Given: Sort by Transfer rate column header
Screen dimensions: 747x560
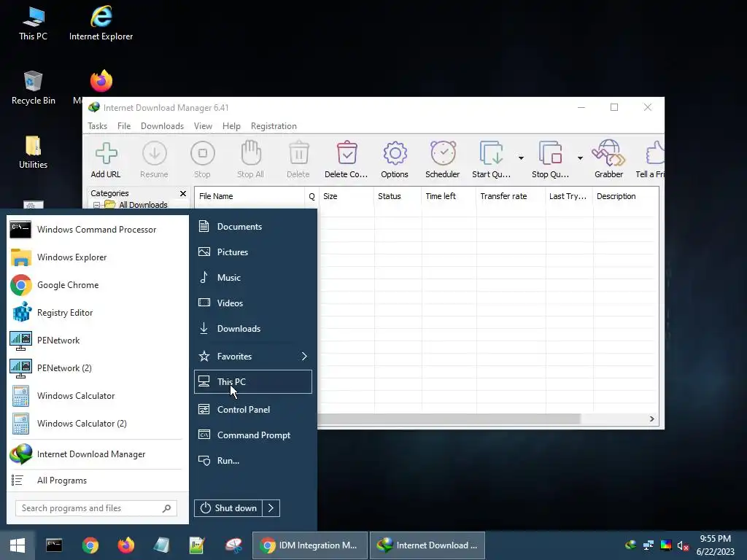Looking at the screenshot, I should [x=510, y=196].
